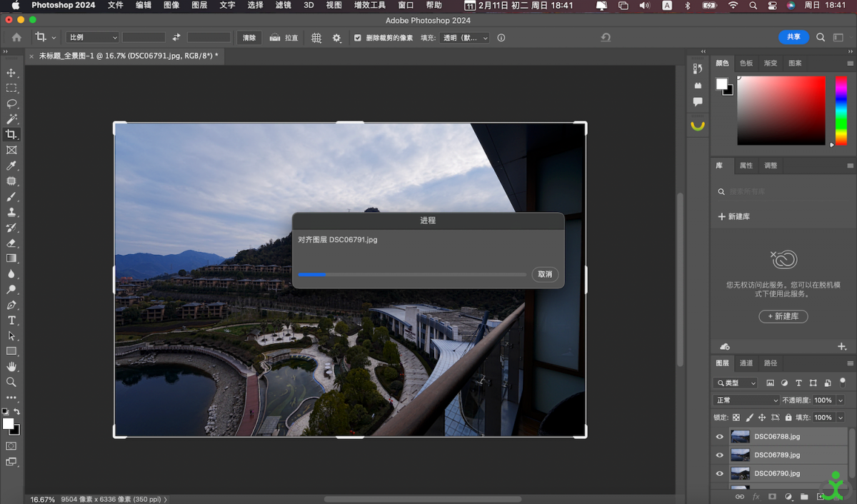Screen dimensions: 857x504
Task: Swap width and height crop values
Action: pos(176,37)
